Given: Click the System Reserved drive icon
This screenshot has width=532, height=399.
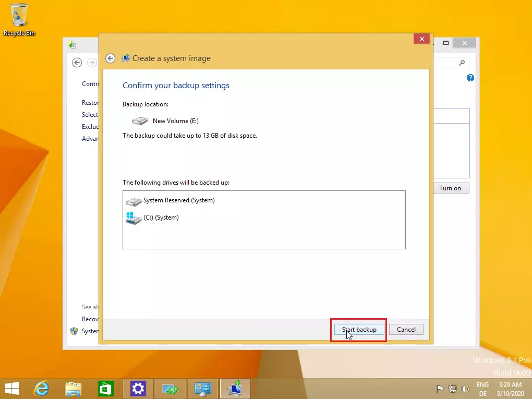Looking at the screenshot, I should [134, 201].
